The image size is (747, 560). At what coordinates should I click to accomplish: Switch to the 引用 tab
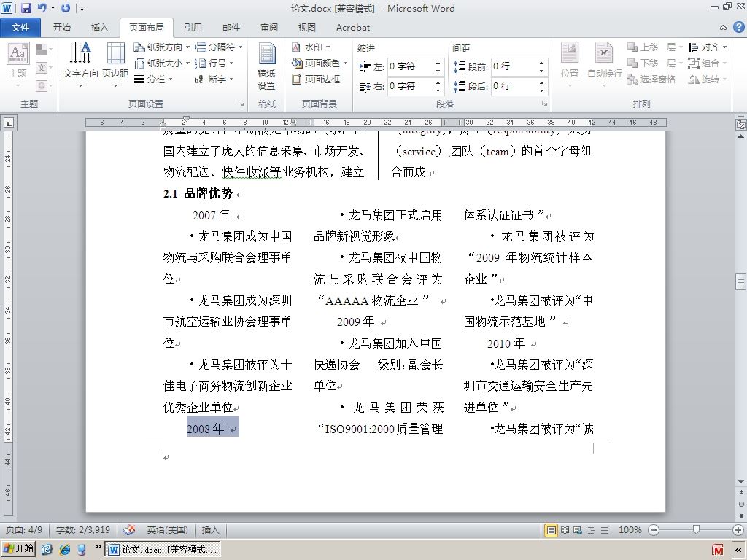click(x=193, y=28)
